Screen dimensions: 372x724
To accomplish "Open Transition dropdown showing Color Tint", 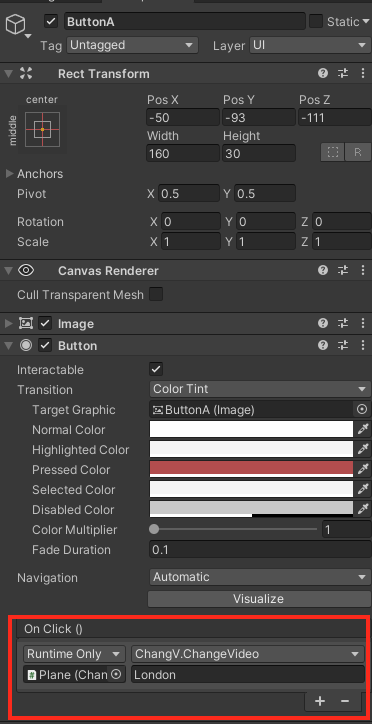I will 260,389.
